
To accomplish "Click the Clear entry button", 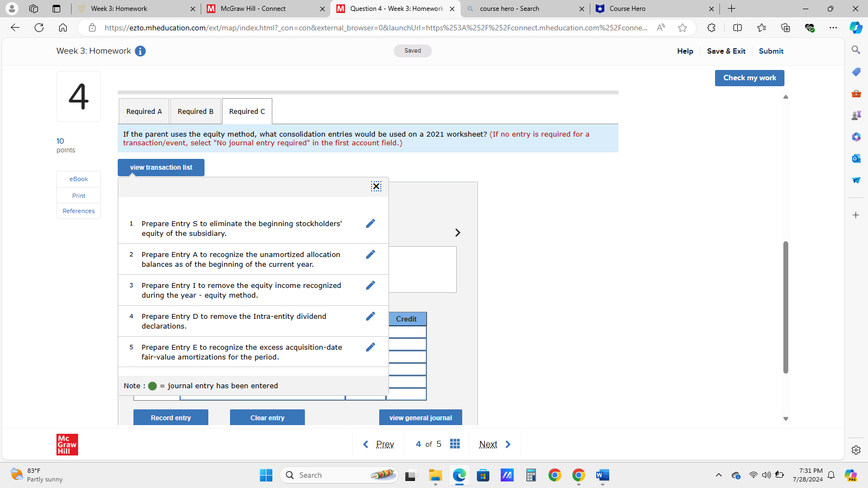I will 267,418.
